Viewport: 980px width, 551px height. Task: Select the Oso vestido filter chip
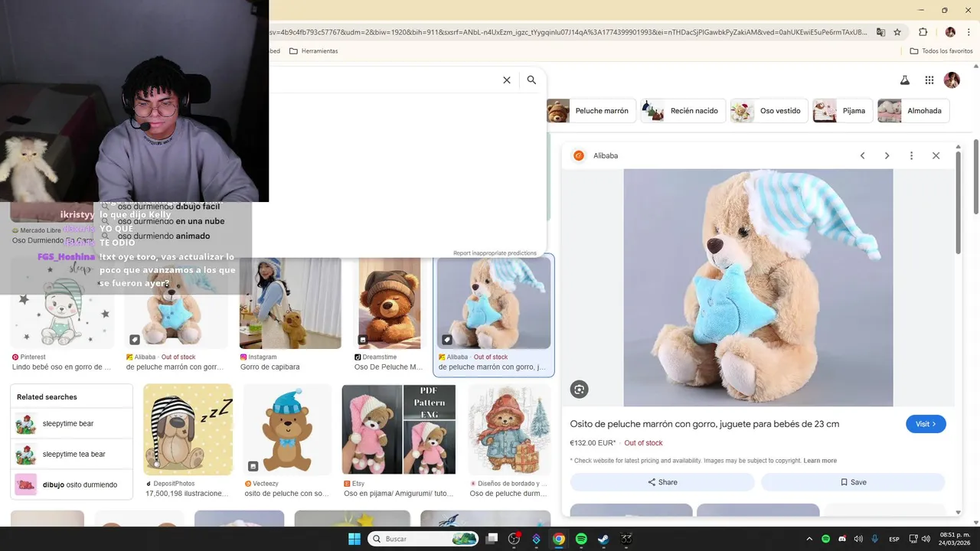point(768,111)
